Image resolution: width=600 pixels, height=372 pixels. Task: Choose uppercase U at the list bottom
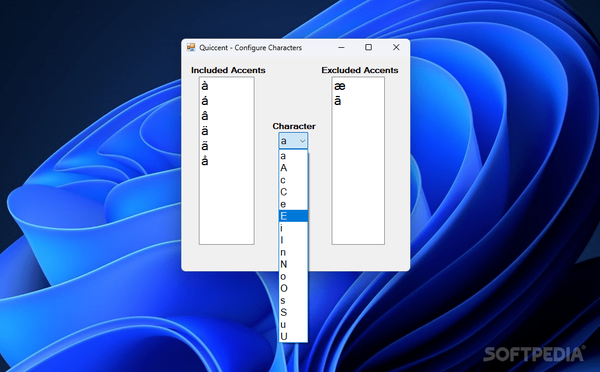(293, 336)
